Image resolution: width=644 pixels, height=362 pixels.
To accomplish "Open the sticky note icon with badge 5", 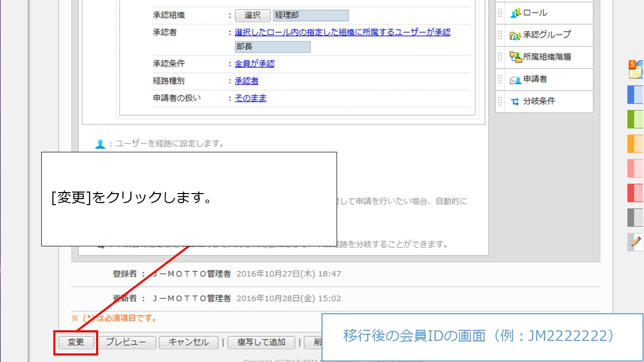I will pos(635,70).
